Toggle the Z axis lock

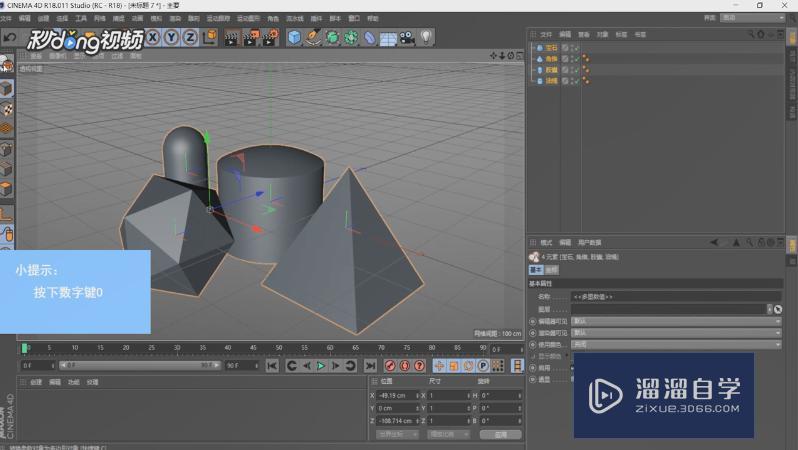tap(190, 37)
